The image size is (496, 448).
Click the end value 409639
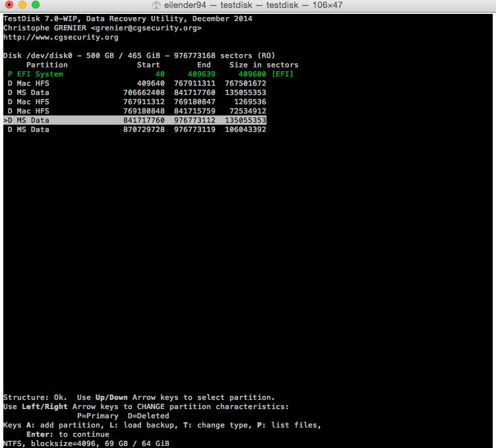click(x=202, y=74)
